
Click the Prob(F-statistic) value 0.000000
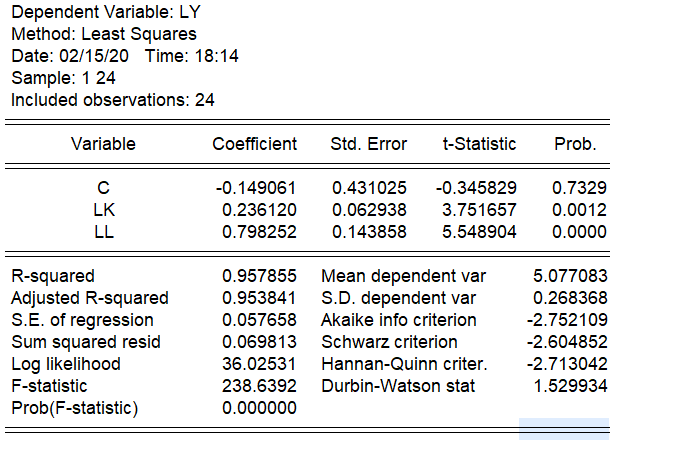tap(259, 408)
